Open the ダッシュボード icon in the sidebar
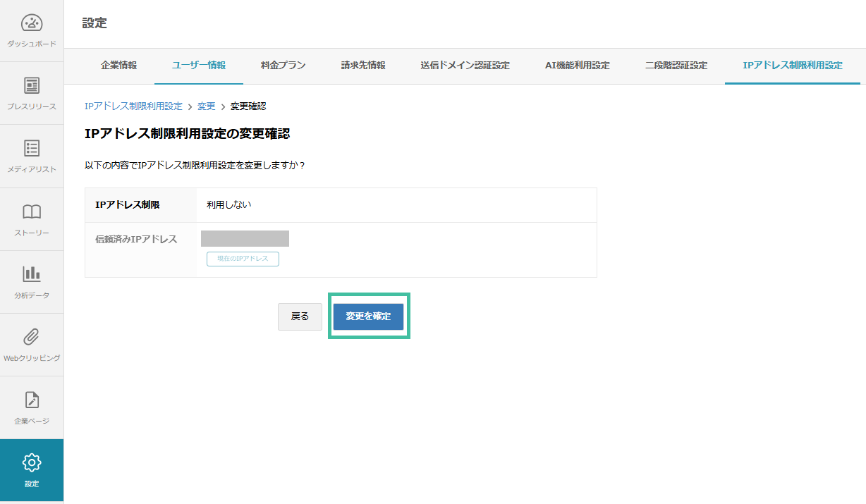The image size is (866, 504). [31, 23]
